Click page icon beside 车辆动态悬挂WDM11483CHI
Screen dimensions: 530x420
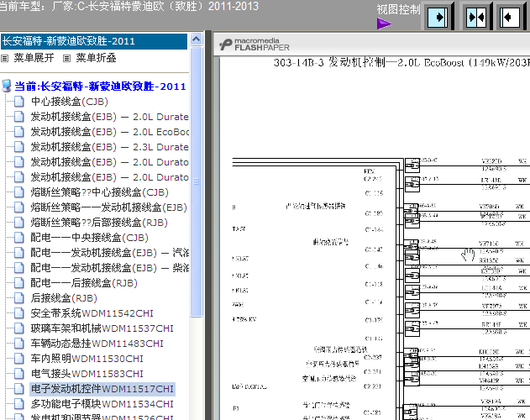[x=19, y=344]
